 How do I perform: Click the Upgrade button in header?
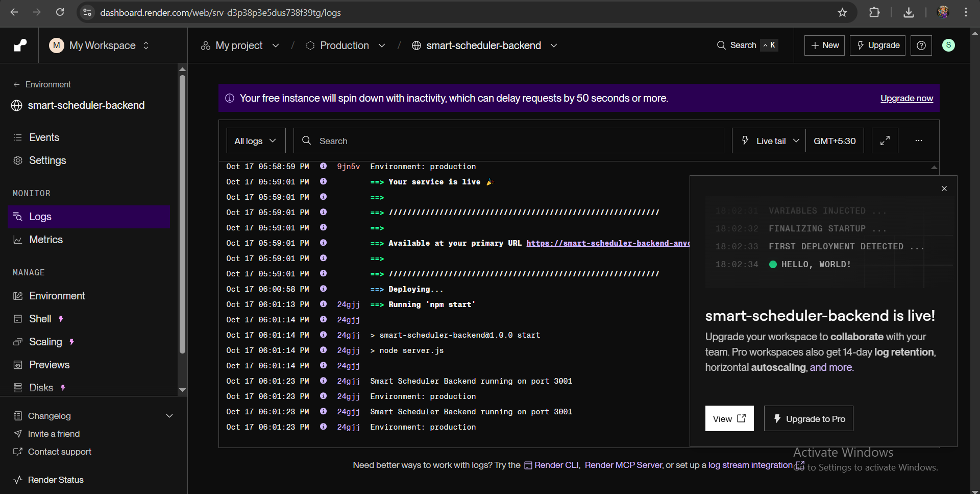878,45
